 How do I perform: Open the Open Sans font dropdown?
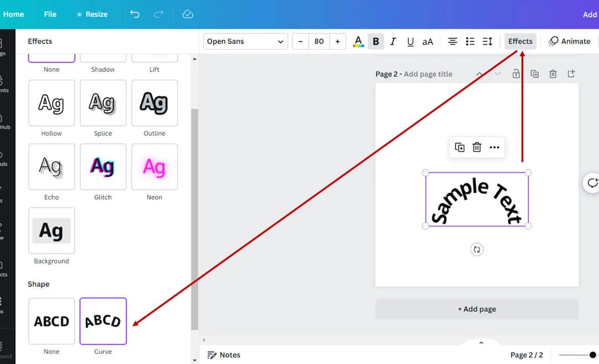245,41
